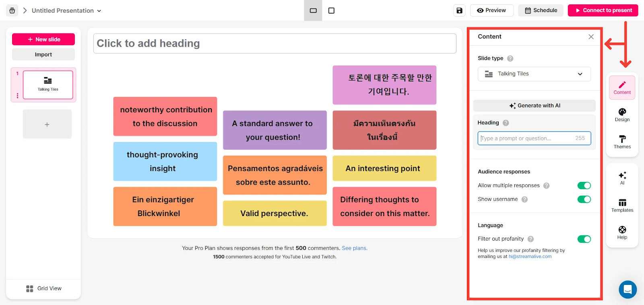Click the New slide button
644x305 pixels.
click(x=43, y=39)
